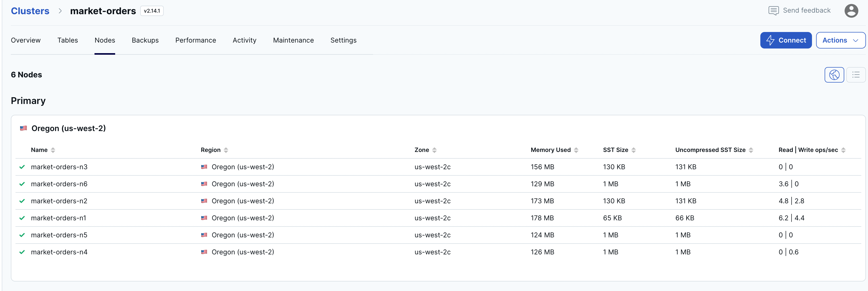
Task: Click the flag icon in market-orders-n2's Region cell
Action: point(204,201)
